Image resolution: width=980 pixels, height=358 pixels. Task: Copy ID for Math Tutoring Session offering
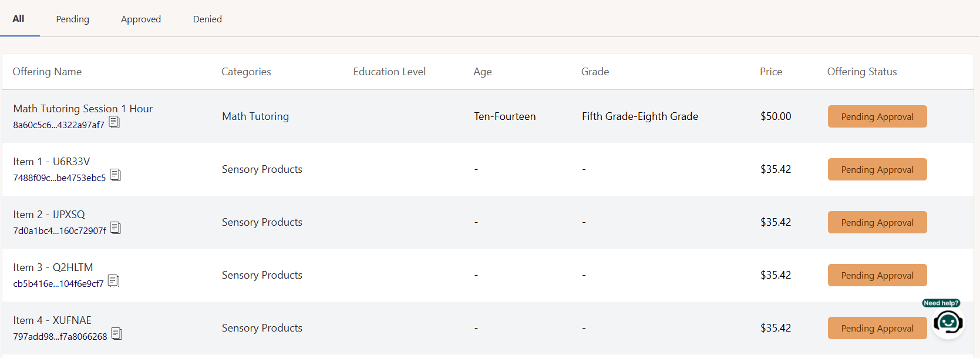click(x=114, y=122)
